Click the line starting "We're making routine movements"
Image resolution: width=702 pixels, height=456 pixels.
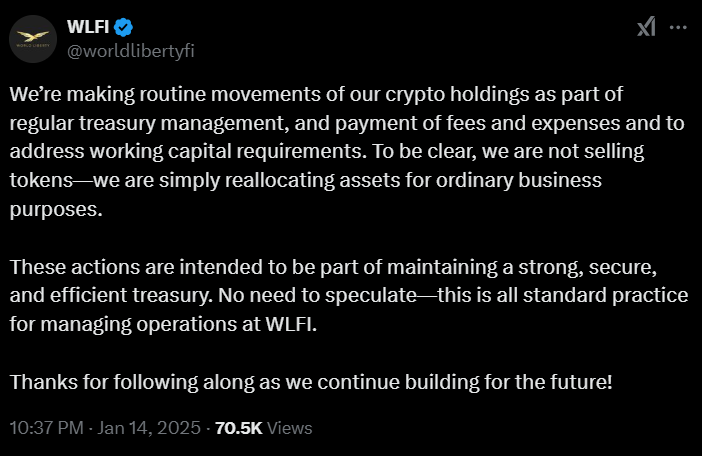click(316, 94)
